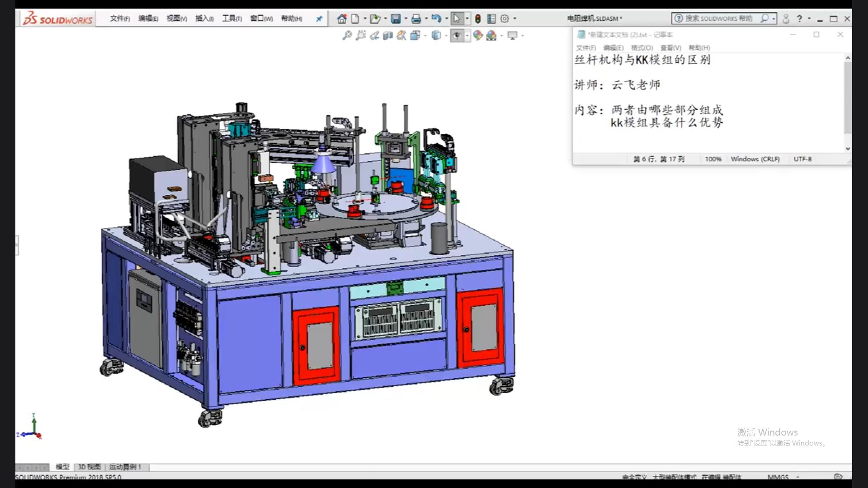Screen dimensions: 868x488
Task: Expand the Select tool dropdown arrow
Action: click(467, 19)
